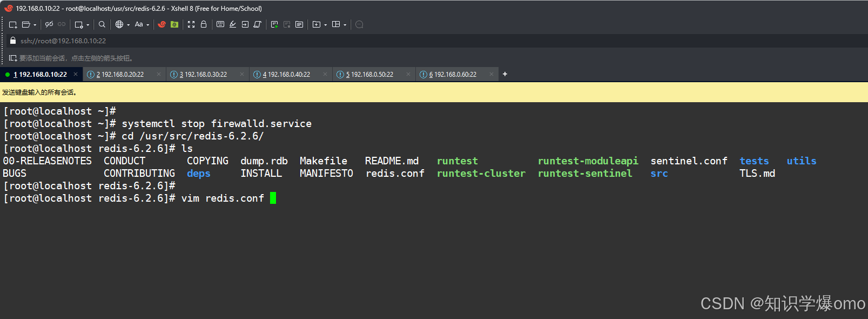Click the blue tests directory name

754,161
